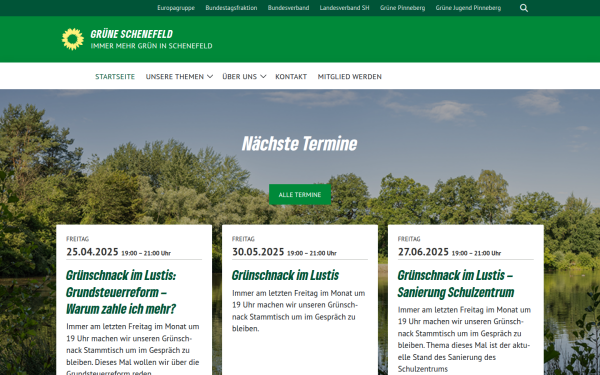This screenshot has height=375, width=600.
Task: Expand the Über Uns chevron
Action: pos(263,77)
